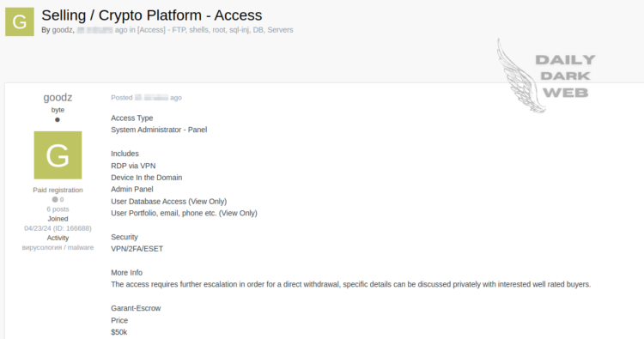This screenshot has height=339, width=644.
Task: Click the 'RDP via VPN' line
Action: [x=133, y=166]
